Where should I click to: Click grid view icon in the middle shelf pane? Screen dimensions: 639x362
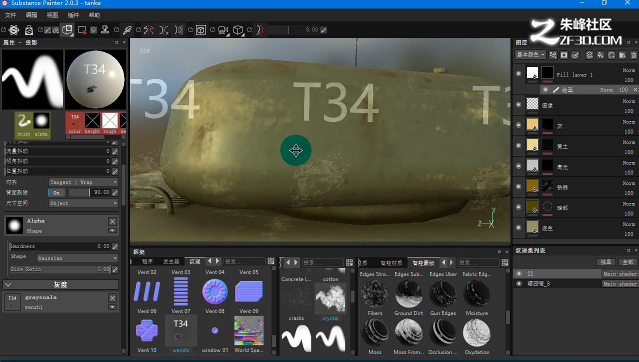349,262
